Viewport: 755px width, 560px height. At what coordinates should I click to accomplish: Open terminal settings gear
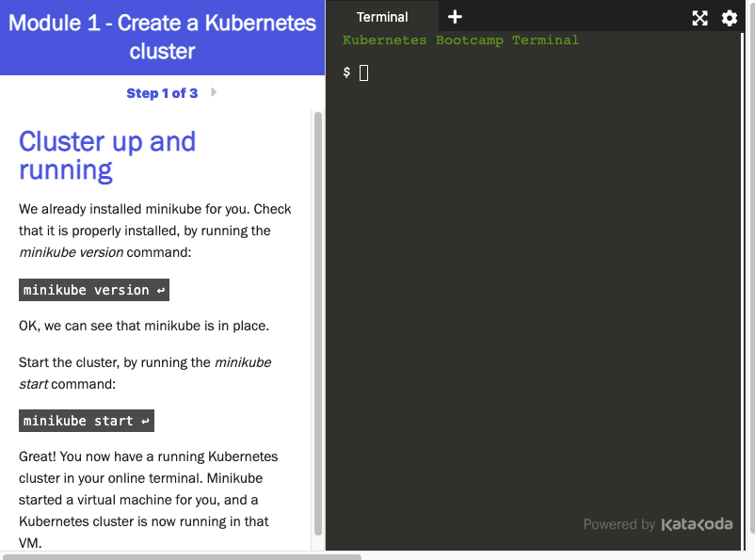coord(729,18)
